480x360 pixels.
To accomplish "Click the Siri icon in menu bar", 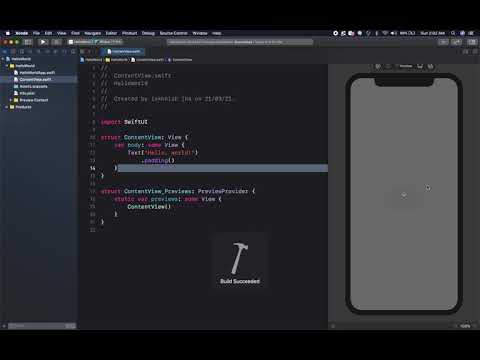I will click(462, 33).
